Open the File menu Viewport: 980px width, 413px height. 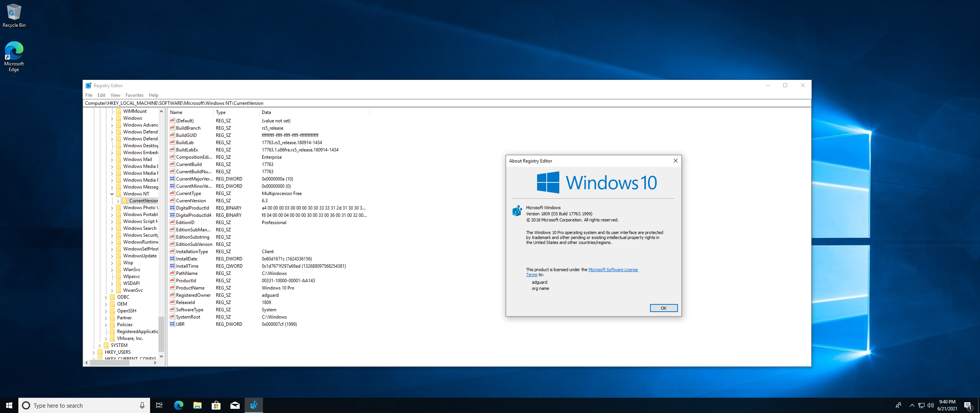(89, 95)
